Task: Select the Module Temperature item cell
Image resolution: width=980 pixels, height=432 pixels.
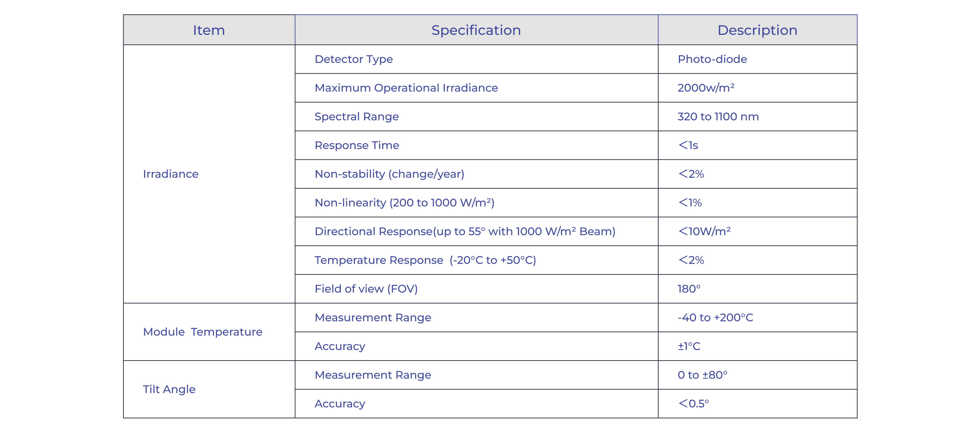Action: click(x=202, y=332)
